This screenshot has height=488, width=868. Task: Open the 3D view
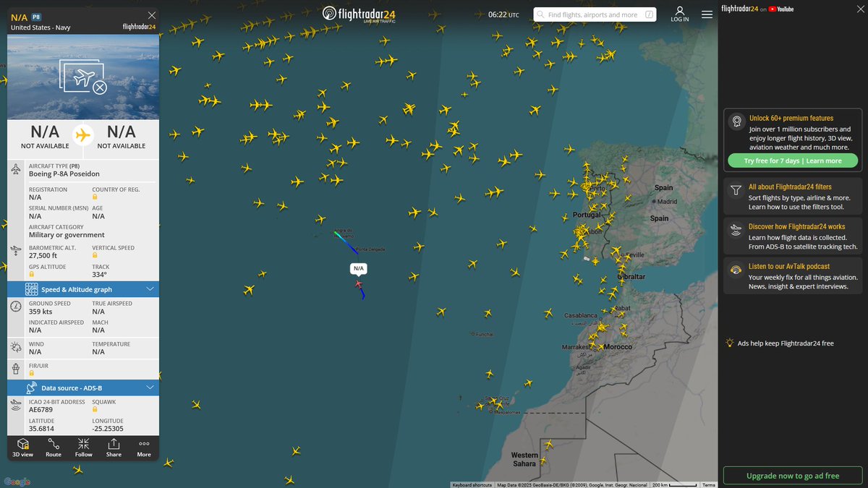[x=22, y=448]
